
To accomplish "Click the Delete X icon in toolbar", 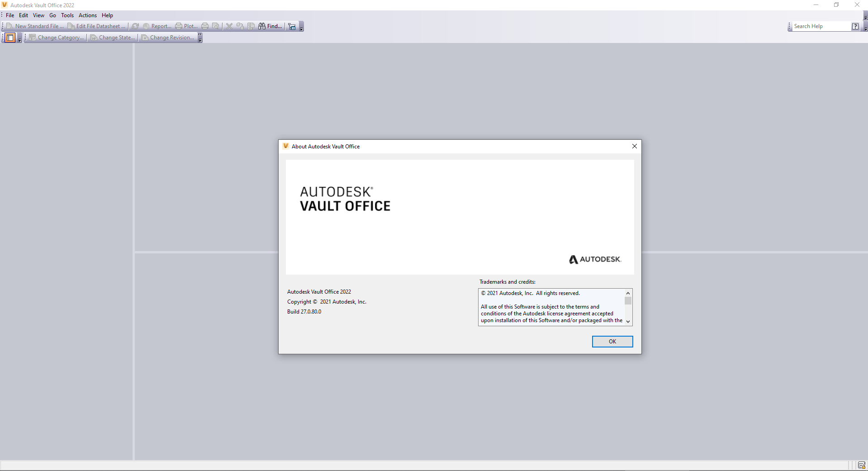I will pos(229,26).
